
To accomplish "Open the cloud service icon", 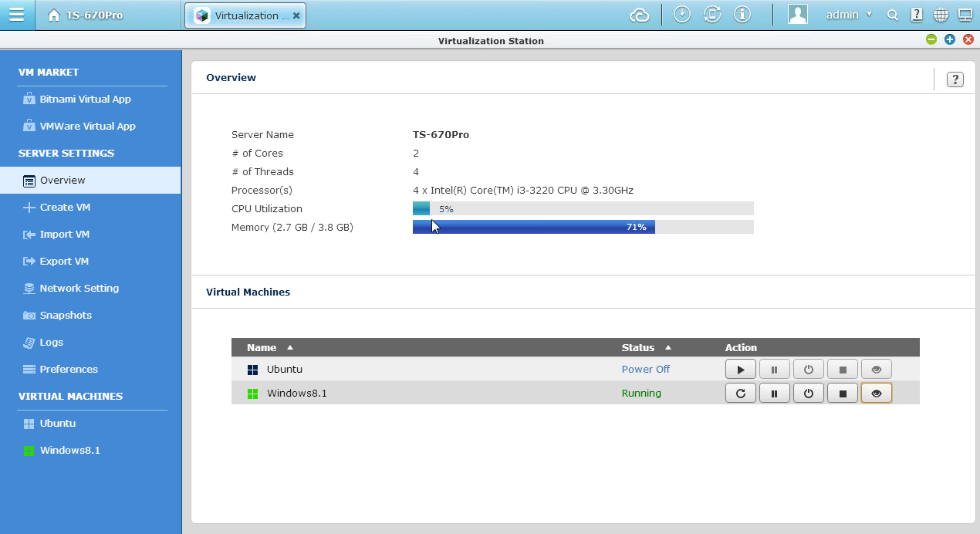I will click(x=640, y=15).
